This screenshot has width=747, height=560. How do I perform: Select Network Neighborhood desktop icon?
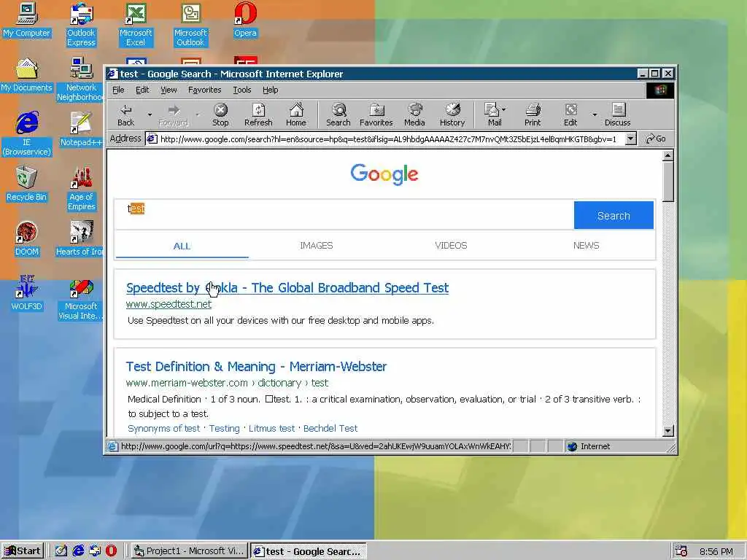click(x=80, y=79)
